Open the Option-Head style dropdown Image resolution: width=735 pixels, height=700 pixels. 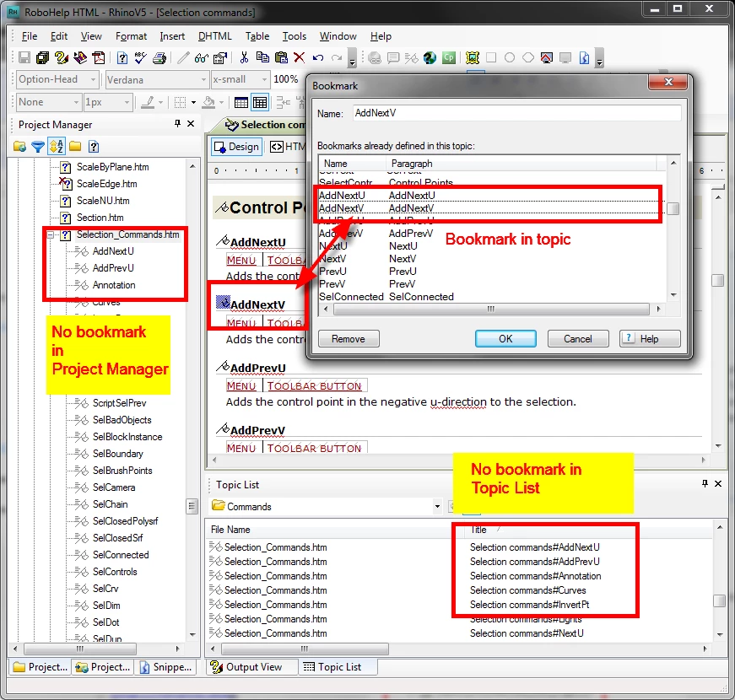tap(93, 79)
